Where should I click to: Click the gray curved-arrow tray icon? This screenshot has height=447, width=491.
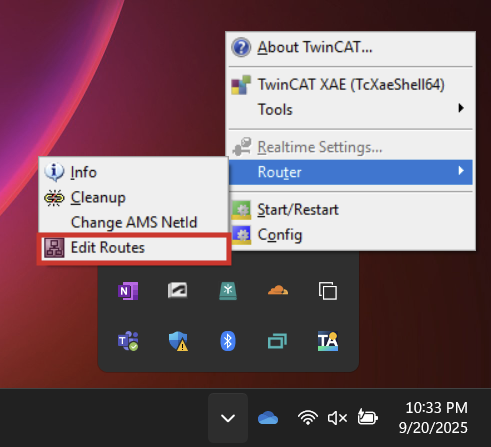(177, 290)
